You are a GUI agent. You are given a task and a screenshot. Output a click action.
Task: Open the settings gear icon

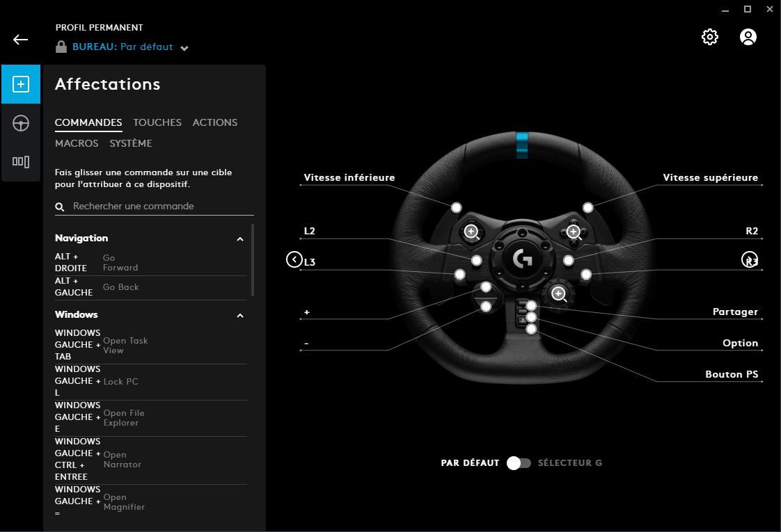[709, 37]
